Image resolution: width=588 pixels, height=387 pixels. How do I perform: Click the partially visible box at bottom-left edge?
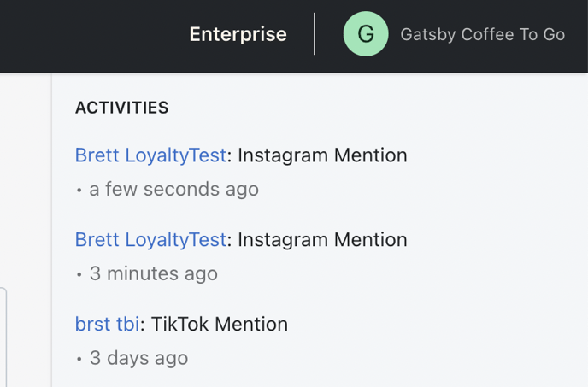(3, 337)
